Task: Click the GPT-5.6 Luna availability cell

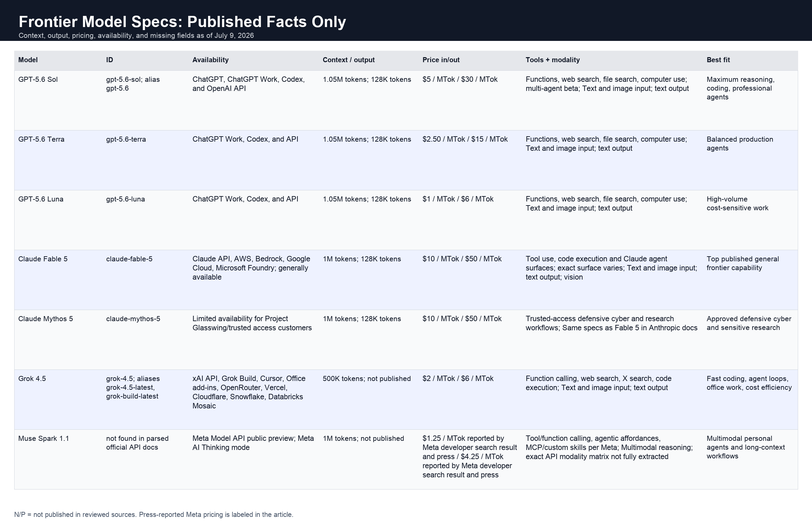Action: point(245,199)
